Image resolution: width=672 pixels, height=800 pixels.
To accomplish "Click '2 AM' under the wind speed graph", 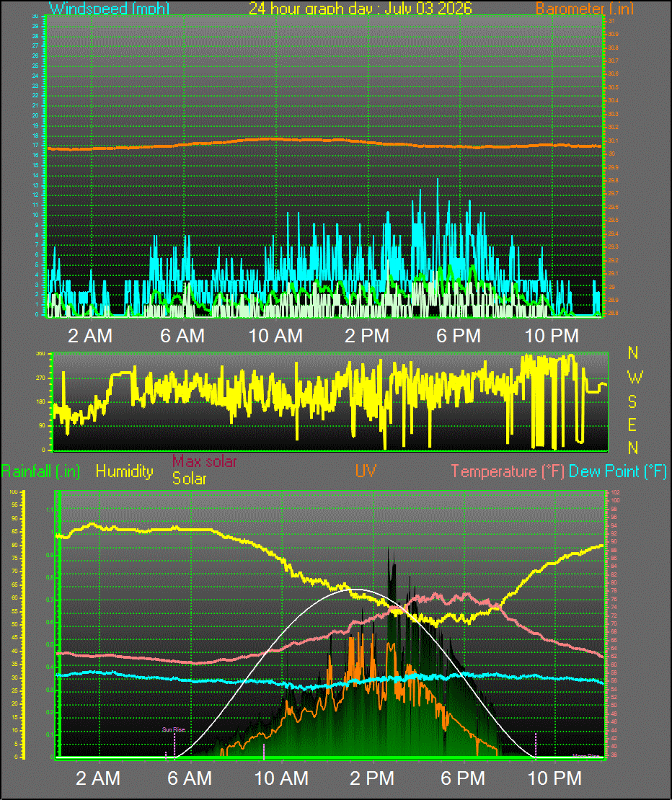I will tap(90, 336).
